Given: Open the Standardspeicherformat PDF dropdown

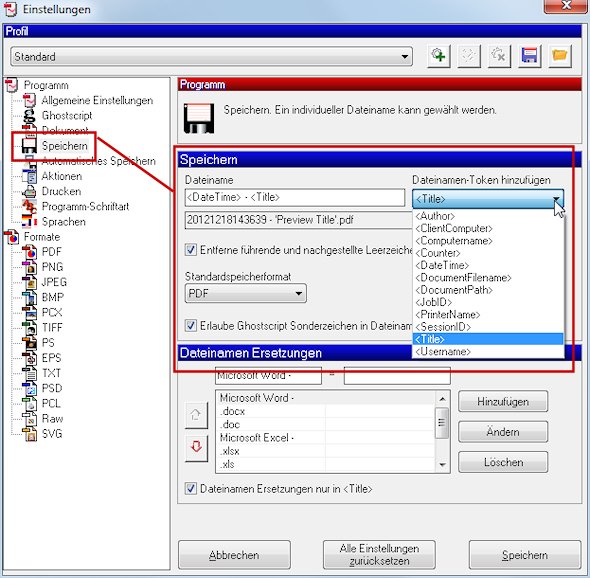Looking at the screenshot, I should [x=245, y=293].
